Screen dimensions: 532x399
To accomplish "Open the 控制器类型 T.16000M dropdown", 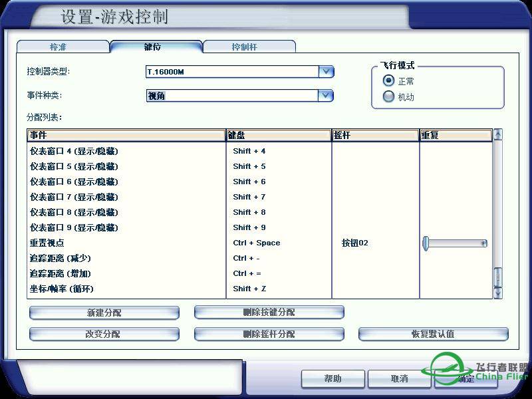I will tap(325, 71).
